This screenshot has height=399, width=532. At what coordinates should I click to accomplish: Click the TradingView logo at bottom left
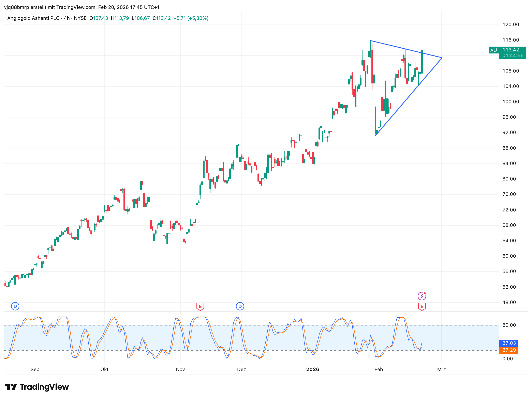[37, 387]
